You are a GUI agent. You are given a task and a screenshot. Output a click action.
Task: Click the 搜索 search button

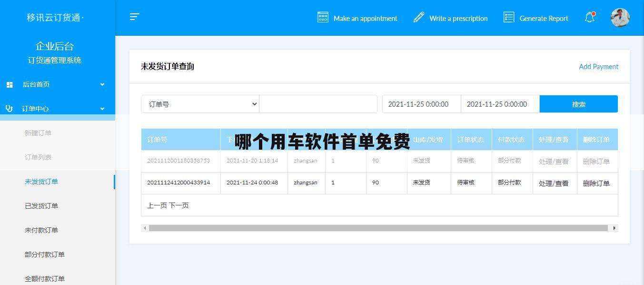coord(579,104)
